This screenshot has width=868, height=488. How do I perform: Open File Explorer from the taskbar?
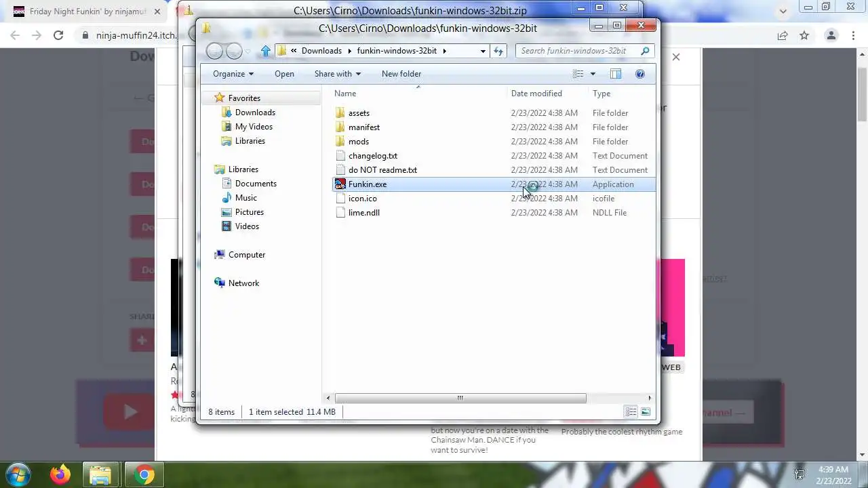[x=100, y=474]
